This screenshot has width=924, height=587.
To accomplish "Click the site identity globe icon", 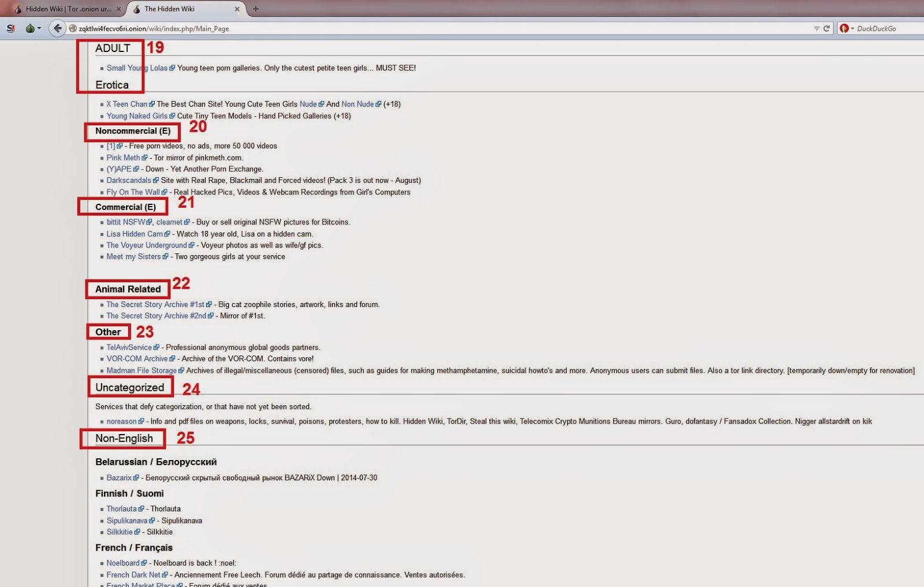I will click(72, 28).
